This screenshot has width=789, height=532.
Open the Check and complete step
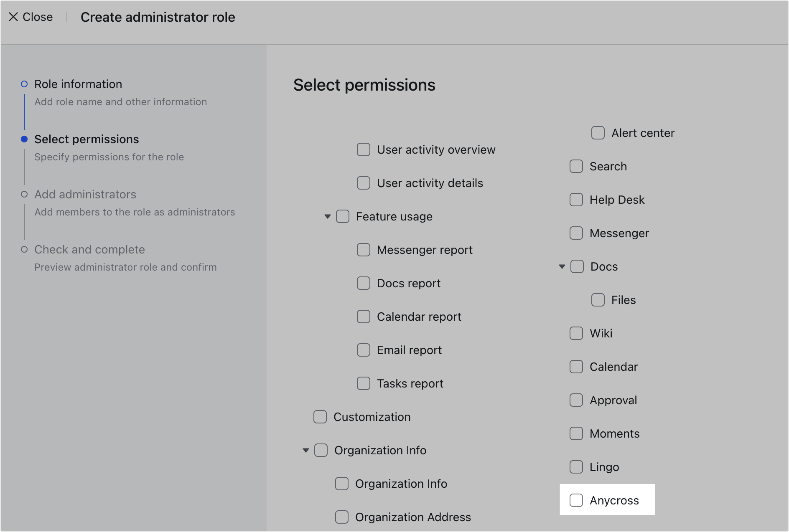[x=89, y=249]
